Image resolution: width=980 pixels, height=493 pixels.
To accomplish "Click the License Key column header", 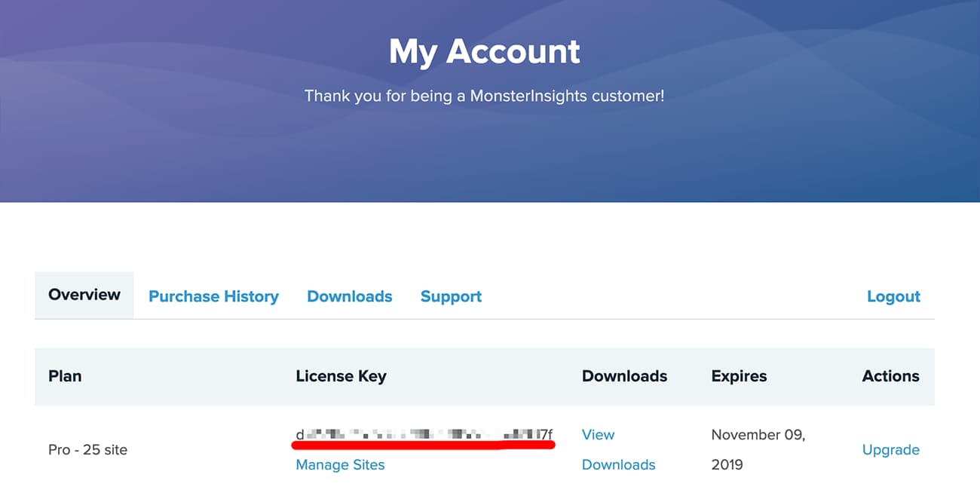I will [x=341, y=375].
